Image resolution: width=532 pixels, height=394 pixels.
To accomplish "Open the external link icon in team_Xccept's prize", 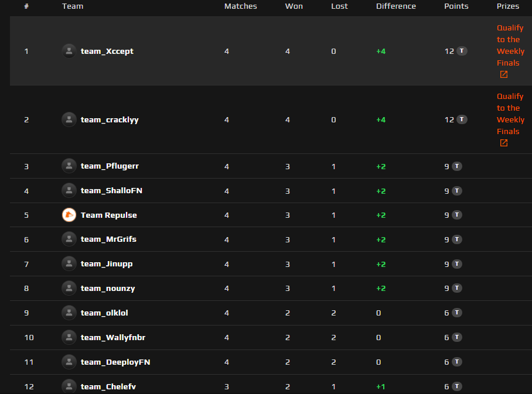I will coord(504,74).
